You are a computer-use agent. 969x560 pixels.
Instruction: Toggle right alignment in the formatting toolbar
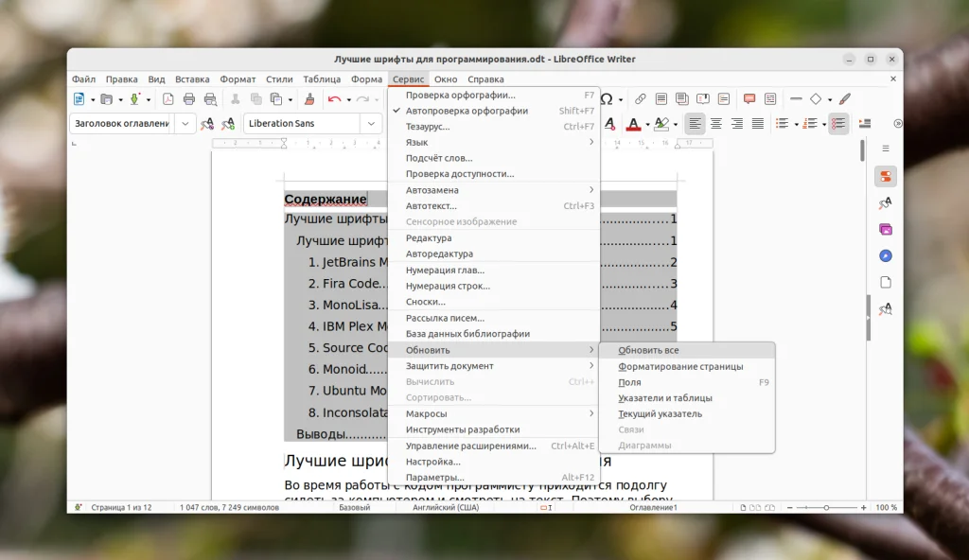[739, 124]
